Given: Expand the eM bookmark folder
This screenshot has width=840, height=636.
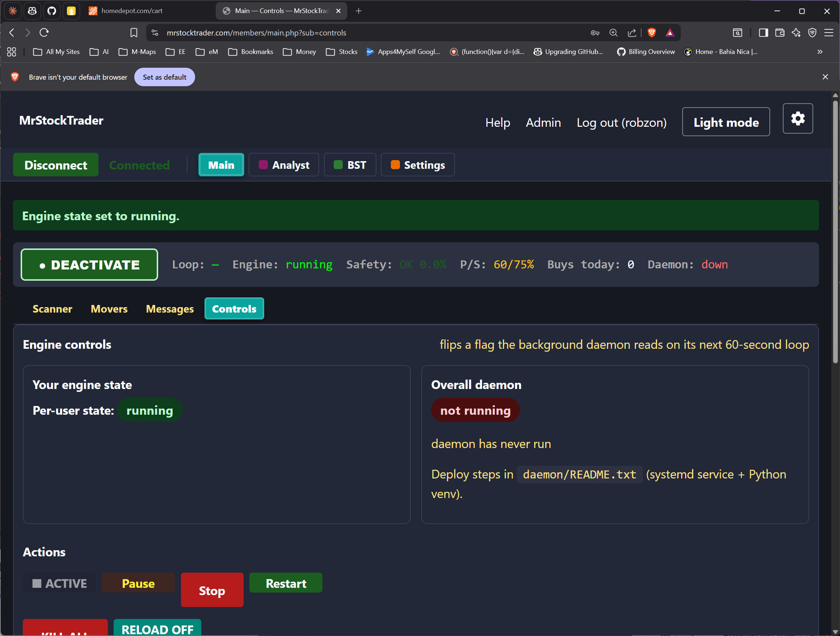Looking at the screenshot, I should pos(207,52).
